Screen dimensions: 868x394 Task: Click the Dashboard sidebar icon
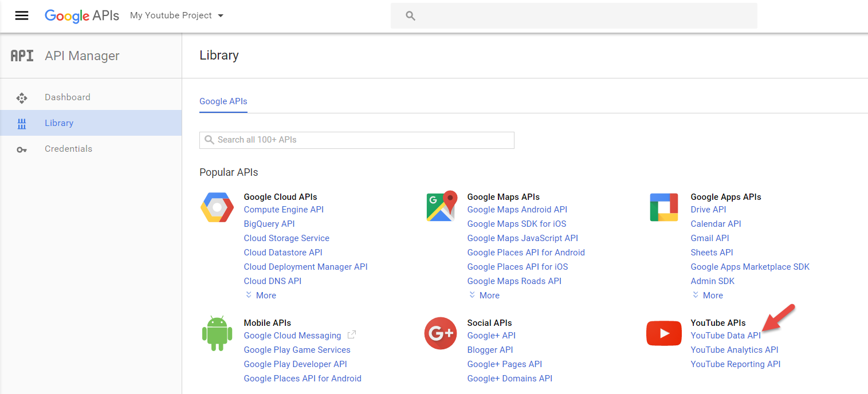22,98
